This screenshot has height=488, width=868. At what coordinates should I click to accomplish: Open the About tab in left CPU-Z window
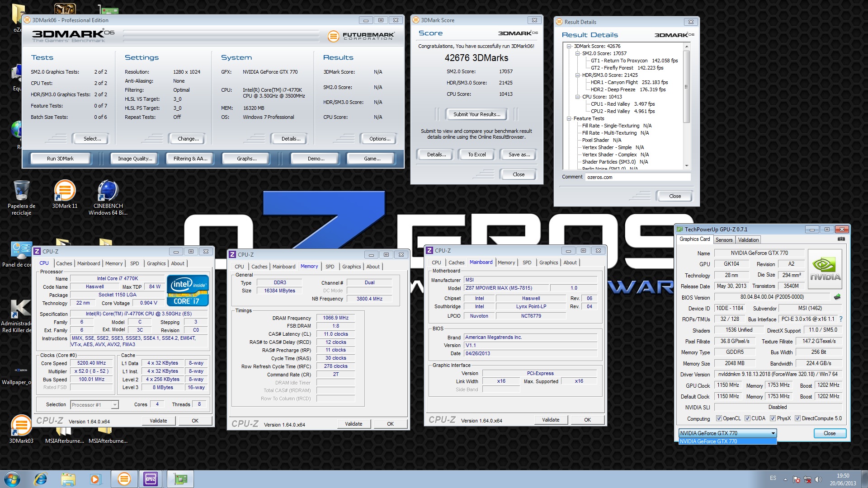coord(178,263)
